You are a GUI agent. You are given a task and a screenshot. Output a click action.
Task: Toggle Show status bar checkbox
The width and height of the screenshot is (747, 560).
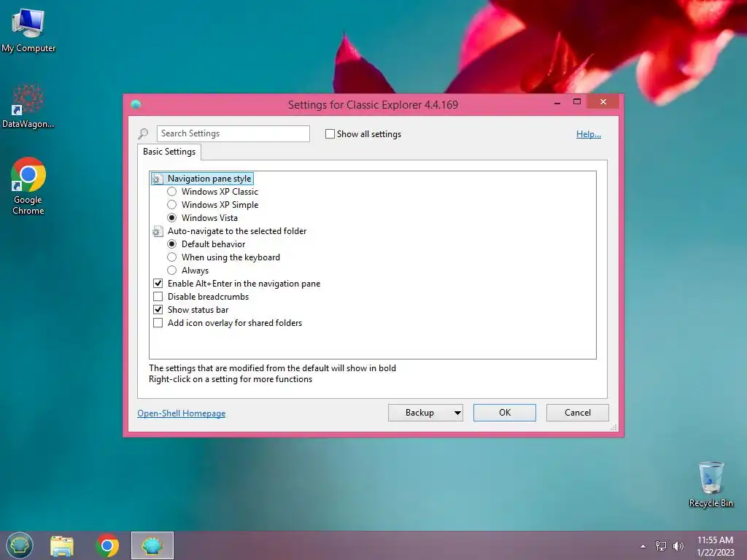158,309
